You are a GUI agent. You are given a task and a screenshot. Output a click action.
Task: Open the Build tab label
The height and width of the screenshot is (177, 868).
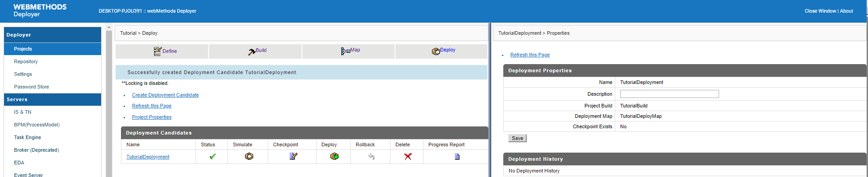click(x=261, y=50)
